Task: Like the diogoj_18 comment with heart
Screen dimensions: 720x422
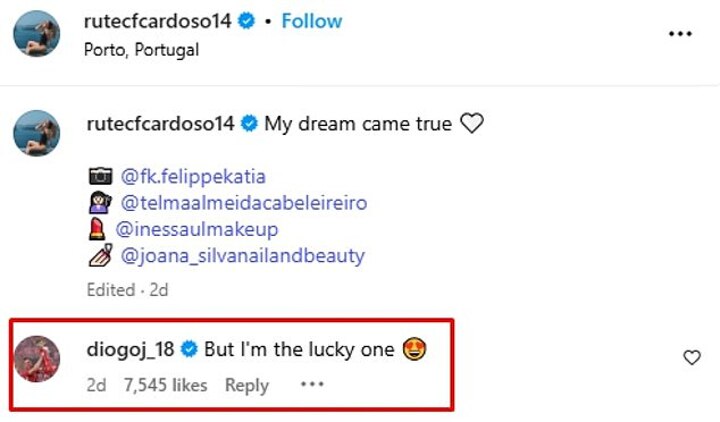Action: click(x=691, y=358)
